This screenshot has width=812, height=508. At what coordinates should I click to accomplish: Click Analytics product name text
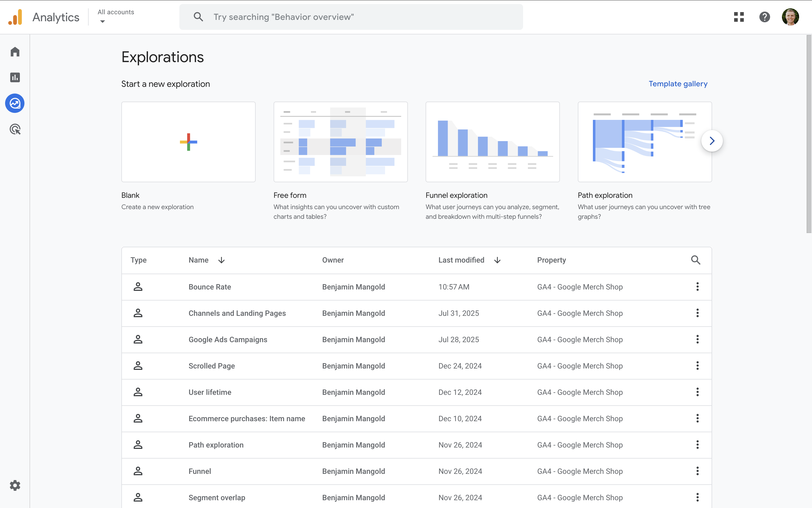pyautogui.click(x=56, y=17)
